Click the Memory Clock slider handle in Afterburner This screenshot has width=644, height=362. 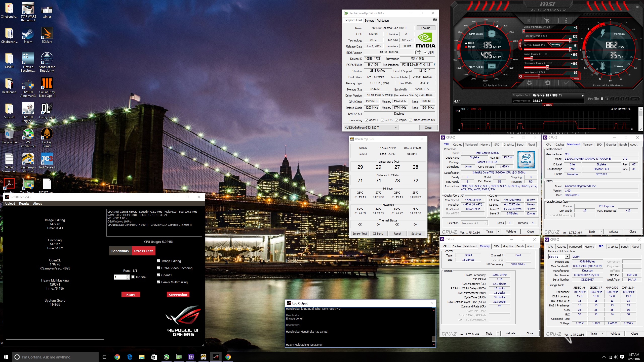(x=547, y=67)
